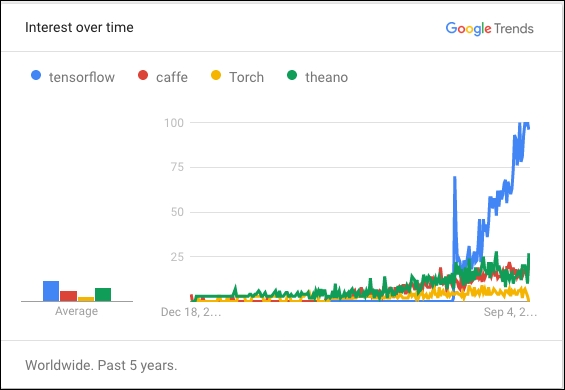Click the Sep 4 end date label
The width and height of the screenshot is (565, 390).
click(x=510, y=312)
